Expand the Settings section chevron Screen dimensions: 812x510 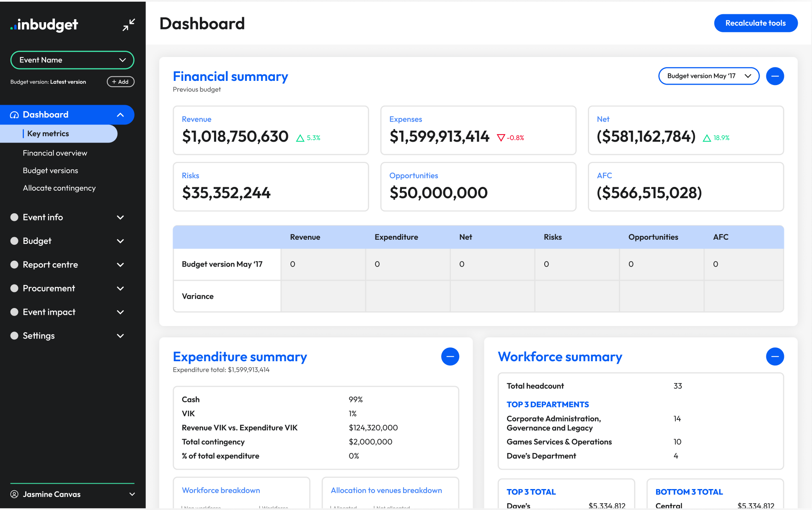click(120, 336)
